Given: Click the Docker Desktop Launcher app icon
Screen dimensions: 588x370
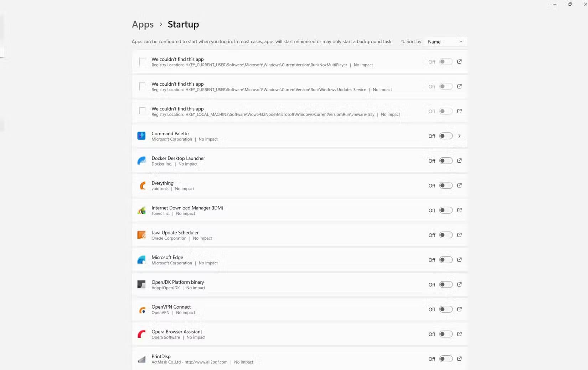Looking at the screenshot, I should pos(141,161).
